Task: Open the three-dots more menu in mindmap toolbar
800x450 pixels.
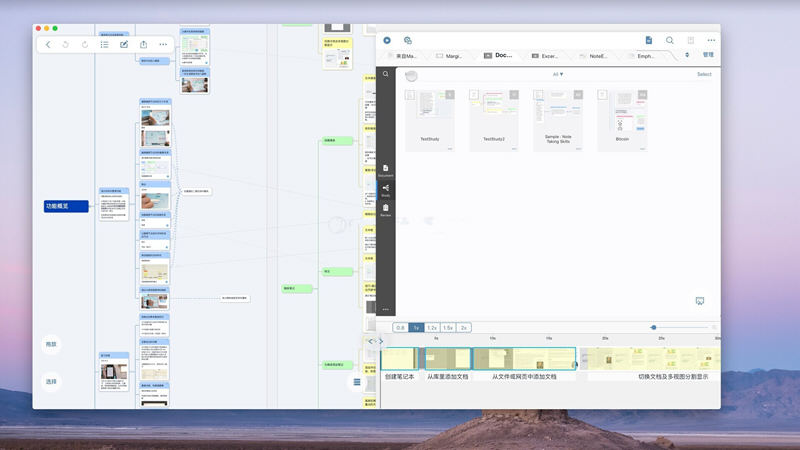Action: [x=163, y=44]
